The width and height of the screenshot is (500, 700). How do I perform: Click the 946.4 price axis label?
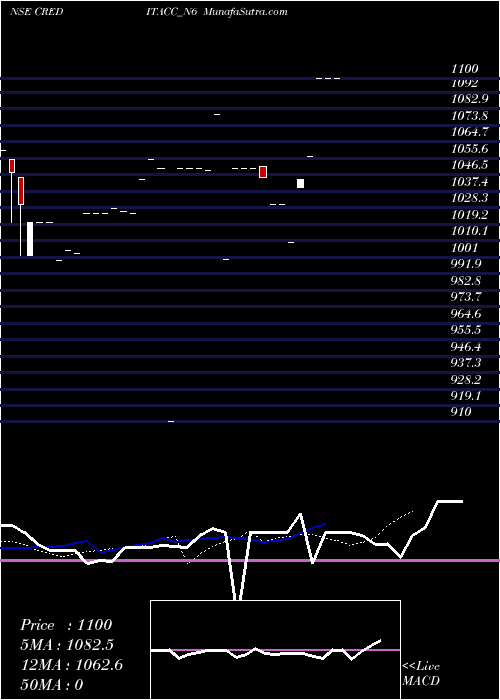466,346
